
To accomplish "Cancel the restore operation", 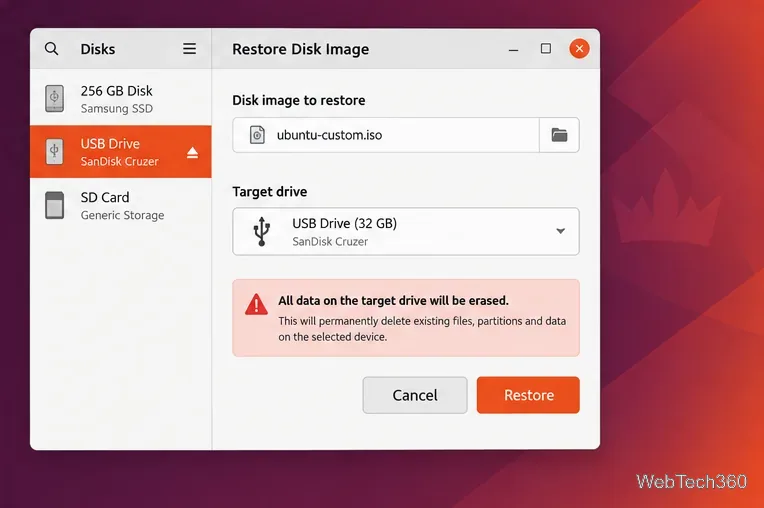I will (415, 395).
